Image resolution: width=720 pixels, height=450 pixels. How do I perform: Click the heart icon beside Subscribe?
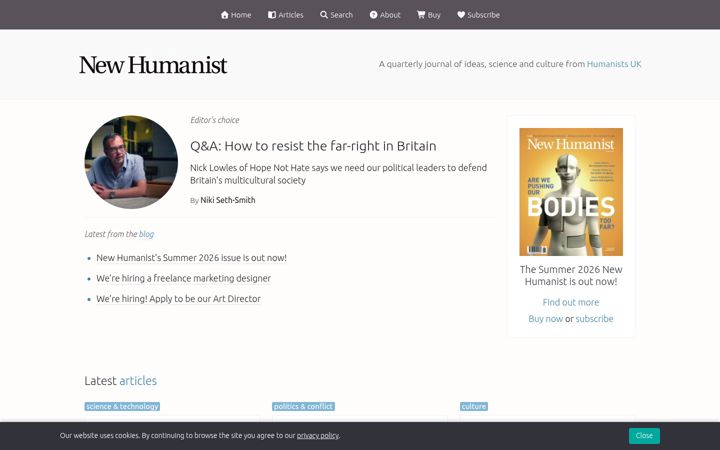point(461,15)
